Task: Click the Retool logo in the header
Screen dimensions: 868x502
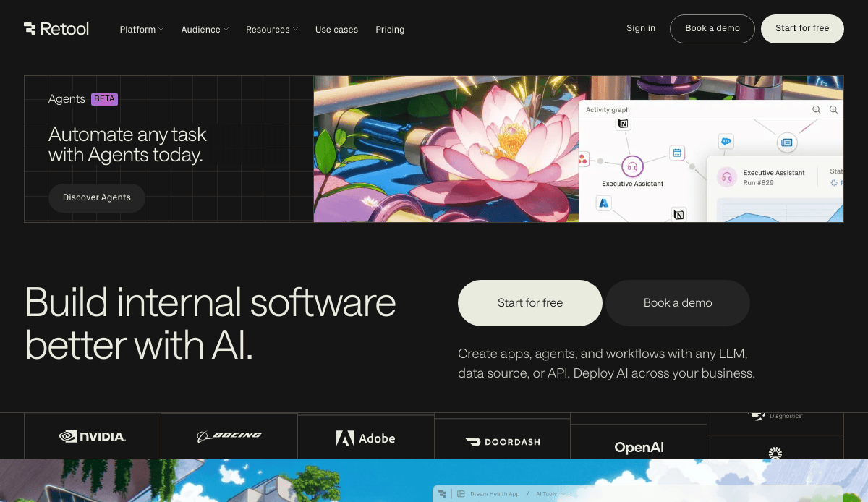Action: click(56, 29)
